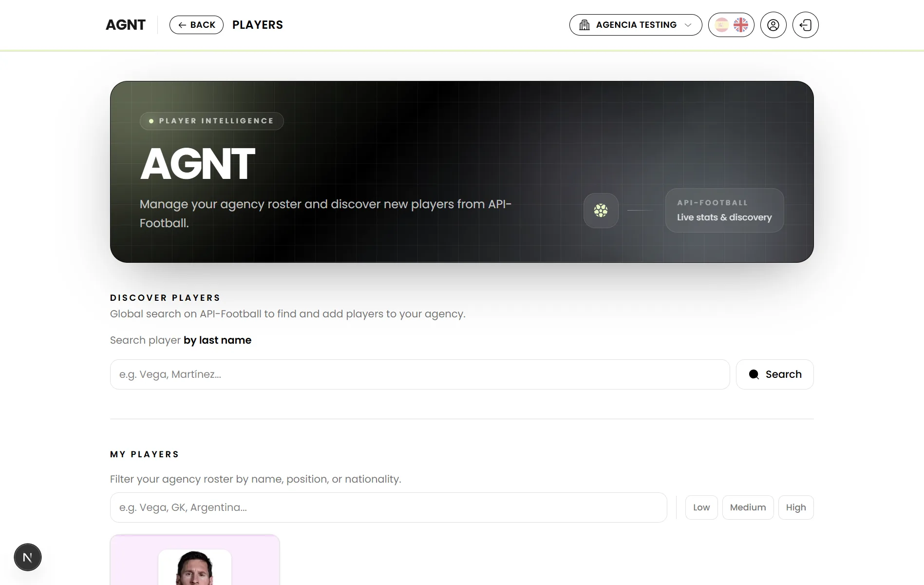Screen dimensions: 924x585
Task: Click the API-FOOTBALL live stats card
Action: (725, 210)
